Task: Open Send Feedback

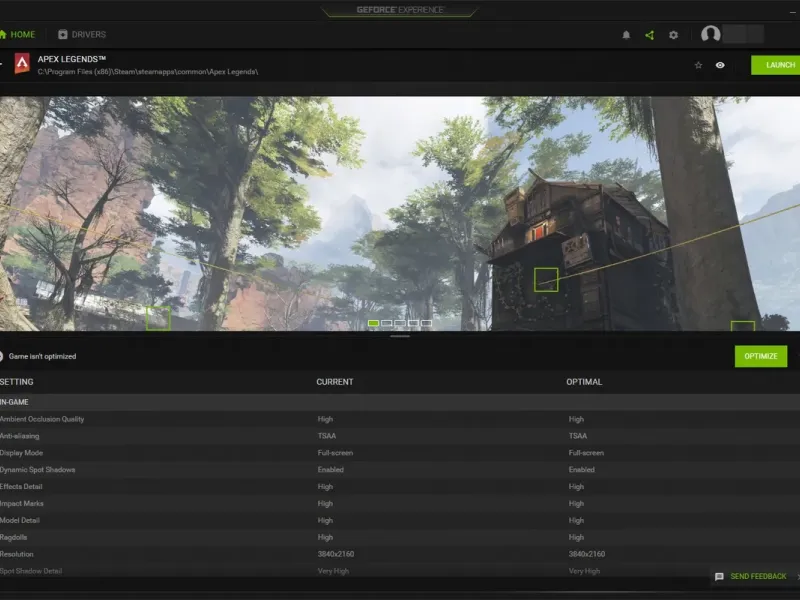Action: pyautogui.click(x=758, y=577)
